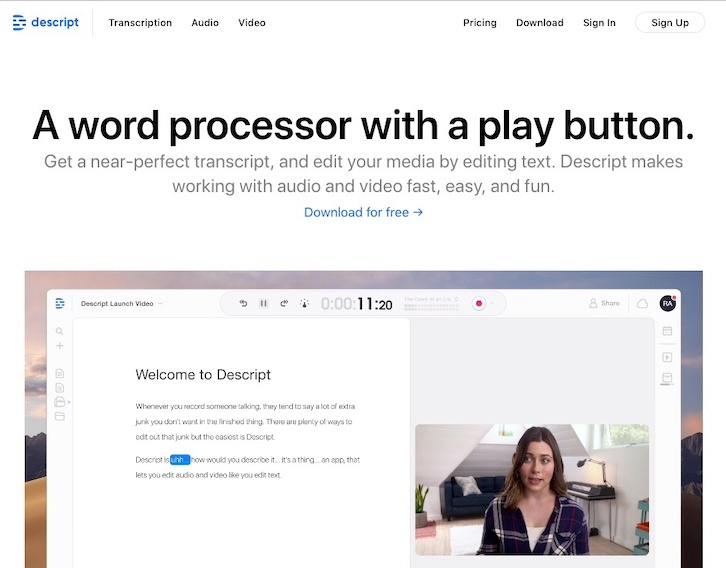
Task: Select the second document icon in sidebar
Action: (60, 388)
